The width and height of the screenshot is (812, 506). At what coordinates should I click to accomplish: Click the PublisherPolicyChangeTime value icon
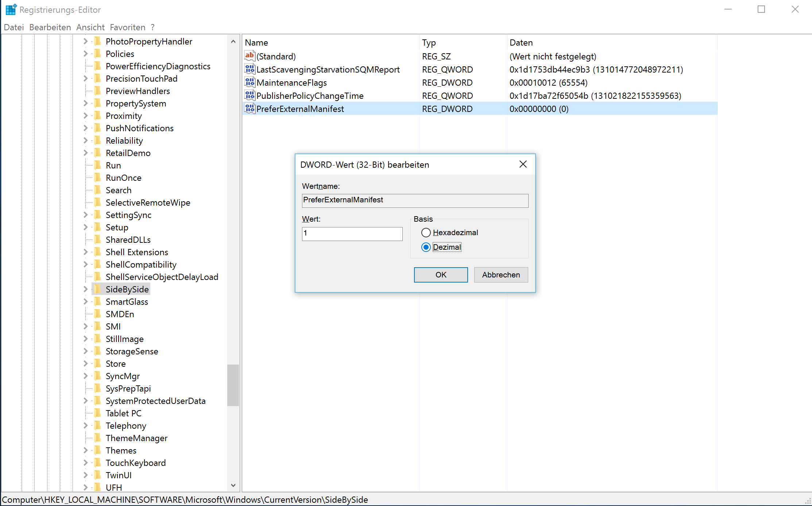pos(250,96)
